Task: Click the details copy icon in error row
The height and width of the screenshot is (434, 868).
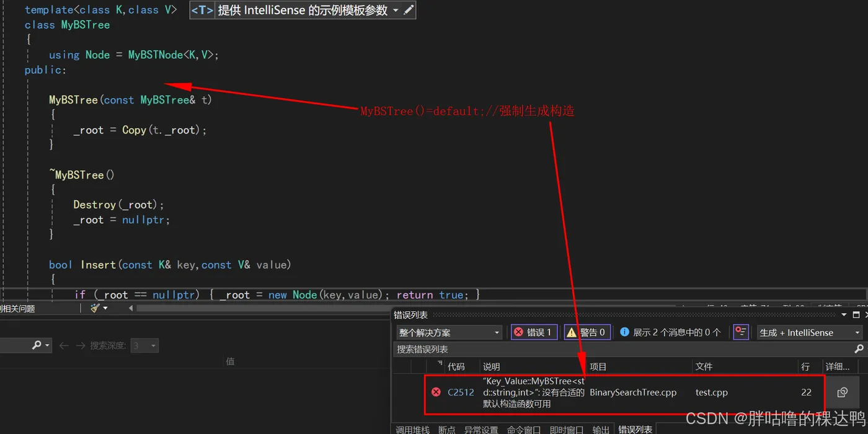Action: point(842,392)
